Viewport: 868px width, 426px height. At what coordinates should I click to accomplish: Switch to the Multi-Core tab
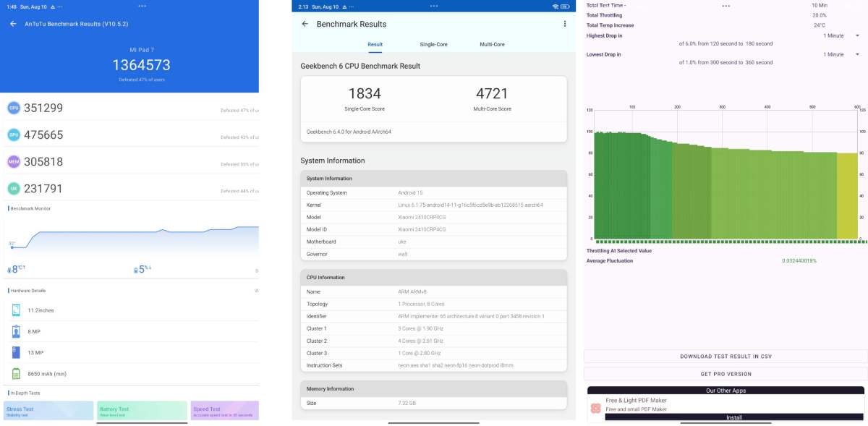click(493, 44)
